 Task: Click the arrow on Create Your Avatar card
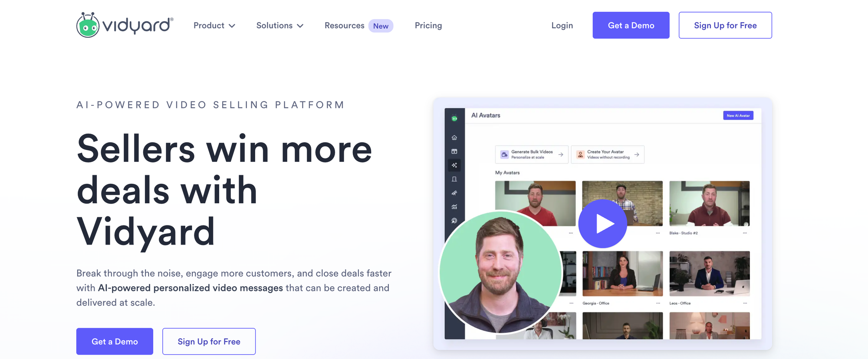click(637, 154)
